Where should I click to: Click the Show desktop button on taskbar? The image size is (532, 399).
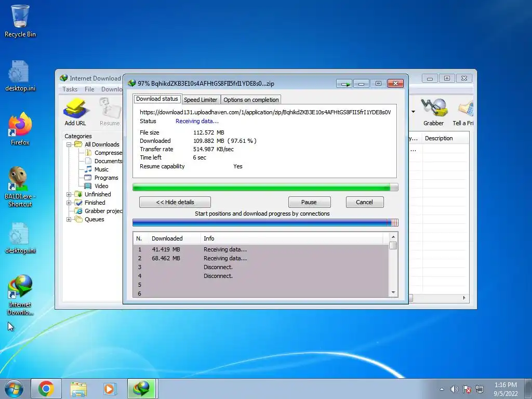coord(528,389)
